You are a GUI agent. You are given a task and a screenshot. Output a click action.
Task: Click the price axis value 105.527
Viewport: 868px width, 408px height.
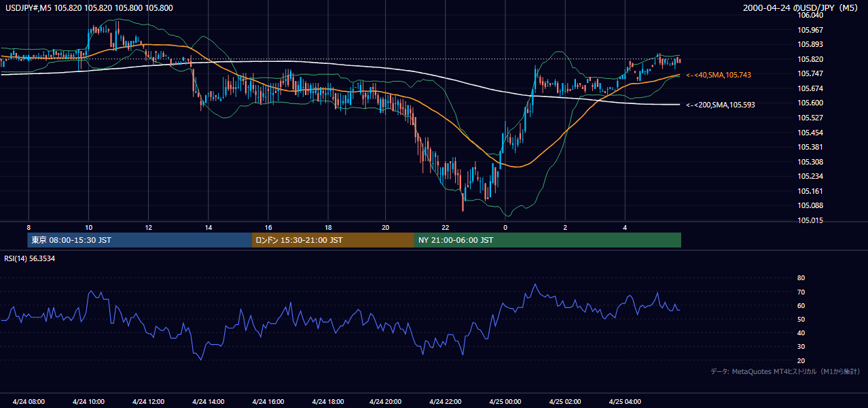click(810, 118)
